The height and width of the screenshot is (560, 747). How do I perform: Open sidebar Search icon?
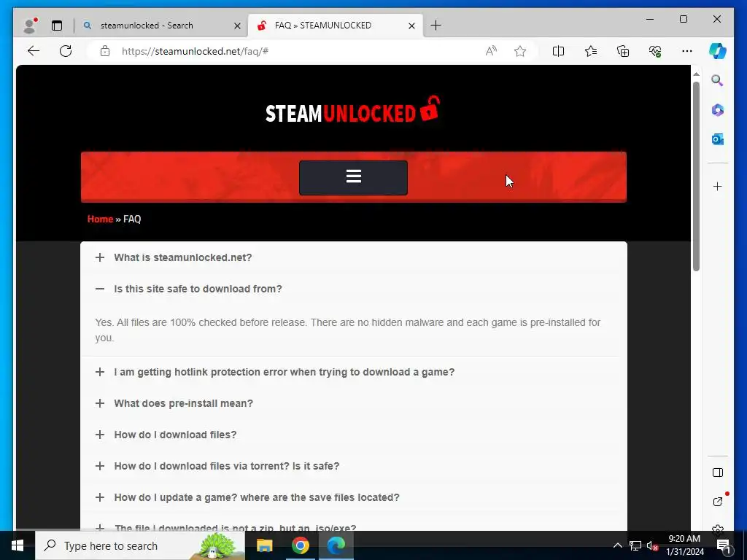[x=718, y=80]
